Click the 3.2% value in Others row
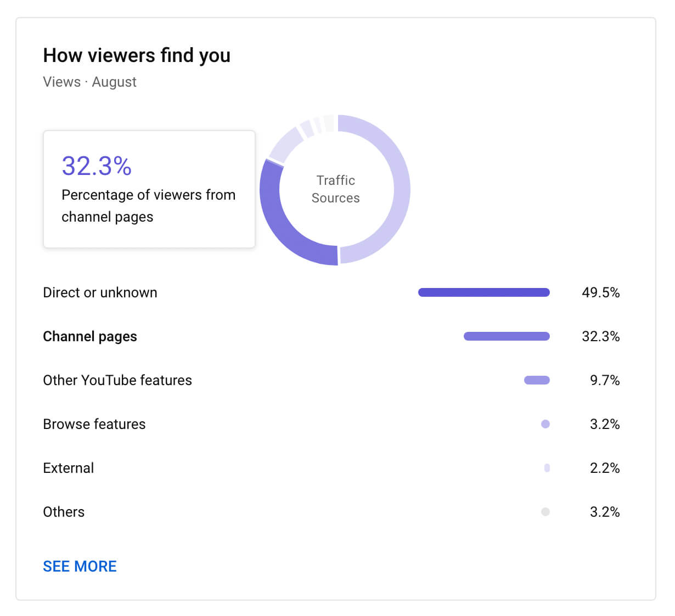The width and height of the screenshot is (675, 616). point(605,512)
